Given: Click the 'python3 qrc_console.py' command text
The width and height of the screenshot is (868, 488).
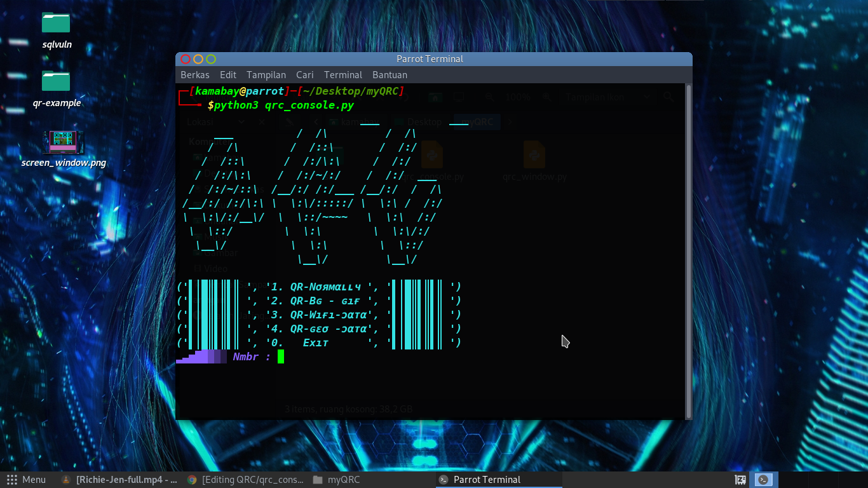Looking at the screenshot, I should pos(284,105).
